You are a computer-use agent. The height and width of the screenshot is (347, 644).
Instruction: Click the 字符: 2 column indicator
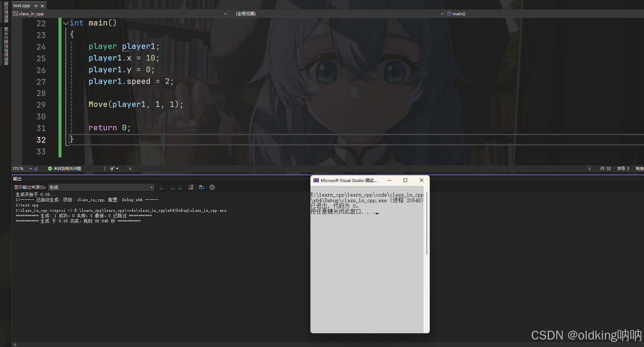coord(623,169)
